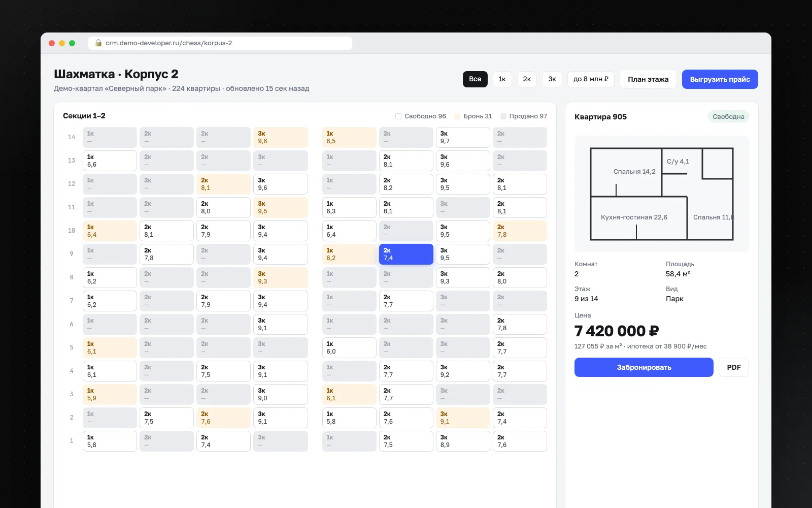Image resolution: width=812 pixels, height=508 pixels.
Task: Click the 'Бронь 31' legend swatch
Action: pyautogui.click(x=457, y=116)
